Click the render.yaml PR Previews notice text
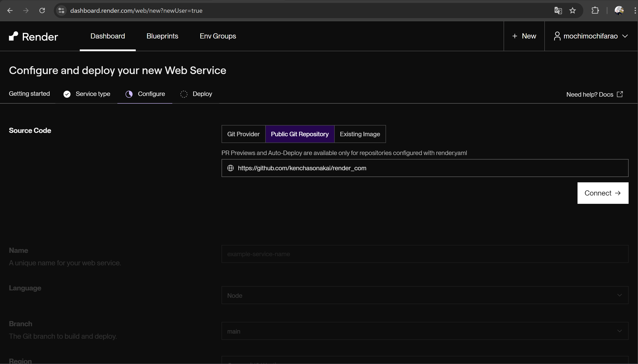This screenshot has width=638, height=364. (344, 153)
